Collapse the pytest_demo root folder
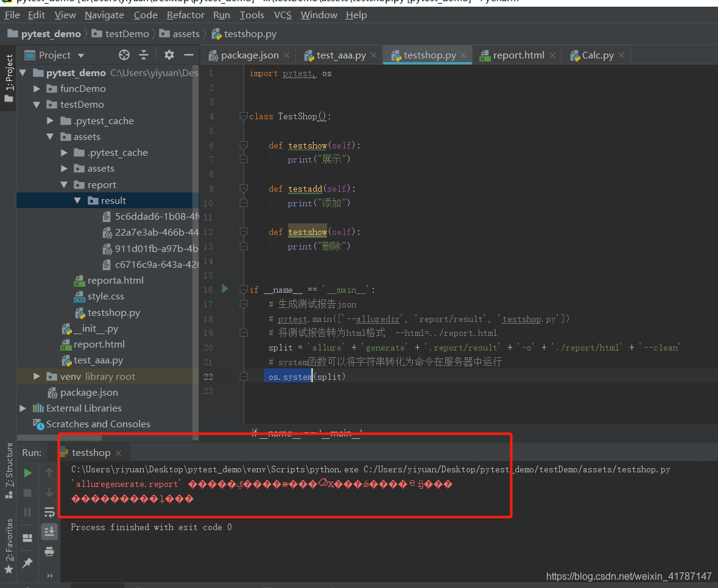The height and width of the screenshot is (588, 718). 23,73
